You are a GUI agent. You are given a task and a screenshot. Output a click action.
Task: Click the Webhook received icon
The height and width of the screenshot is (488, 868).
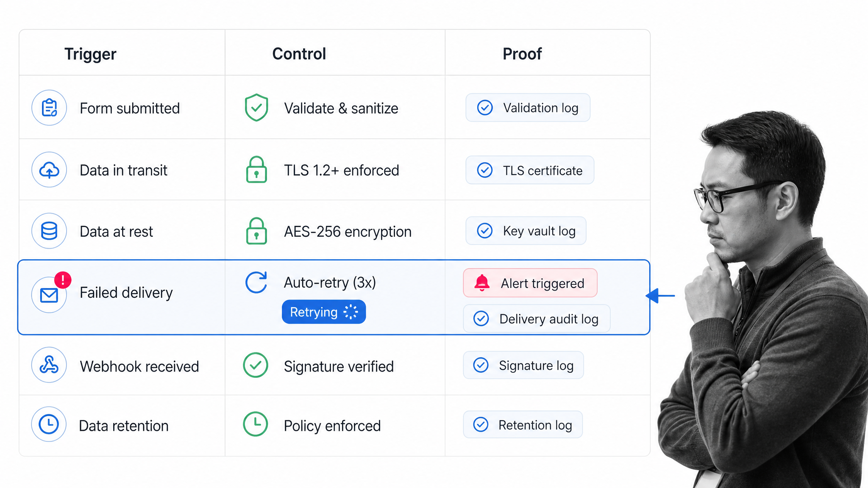pyautogui.click(x=49, y=365)
